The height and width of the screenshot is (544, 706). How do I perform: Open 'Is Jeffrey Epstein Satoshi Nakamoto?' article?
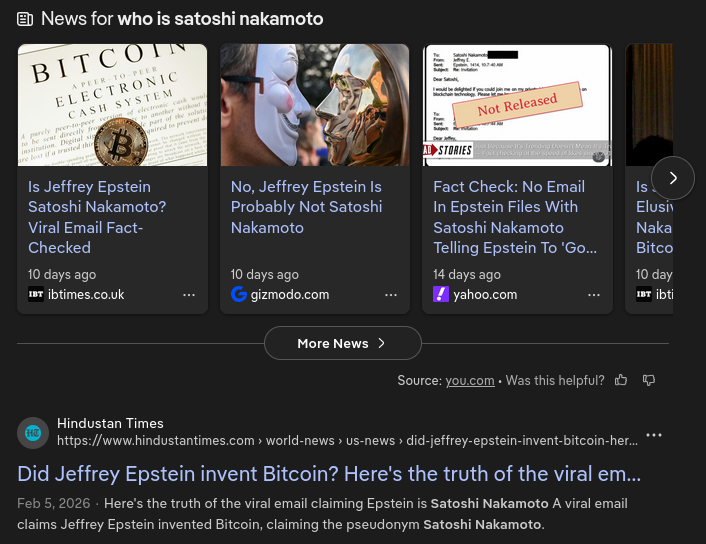point(97,217)
